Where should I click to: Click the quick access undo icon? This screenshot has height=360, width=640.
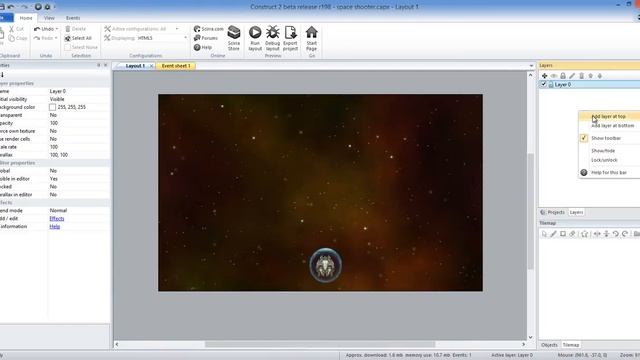[x=11, y=7]
